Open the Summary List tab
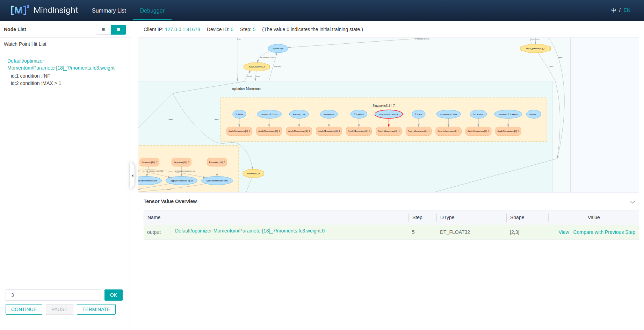The width and height of the screenshot is (644, 330). pos(109,10)
